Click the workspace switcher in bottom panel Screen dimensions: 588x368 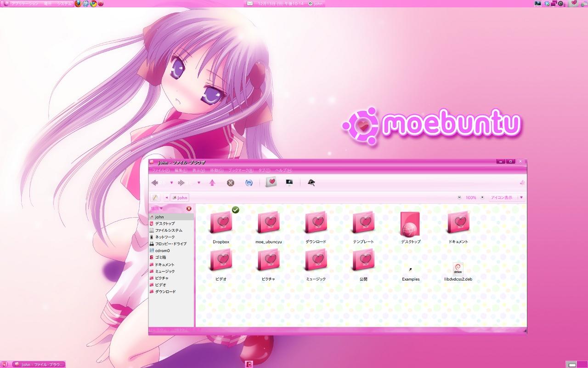[x=576, y=364]
